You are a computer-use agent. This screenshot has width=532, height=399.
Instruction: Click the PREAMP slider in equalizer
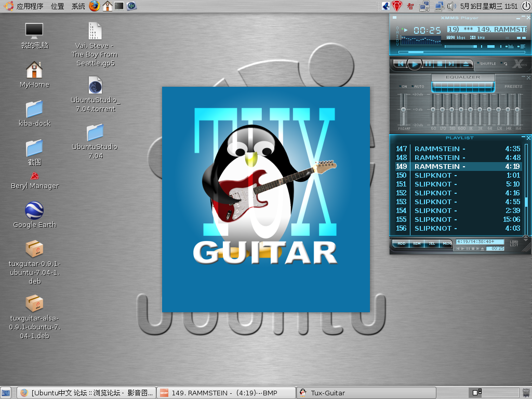coord(403,109)
